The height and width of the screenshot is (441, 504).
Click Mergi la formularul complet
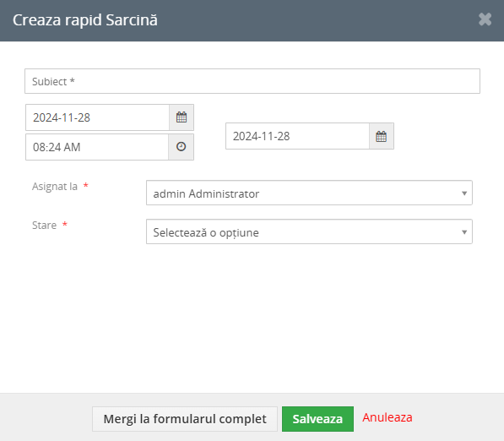tap(185, 419)
